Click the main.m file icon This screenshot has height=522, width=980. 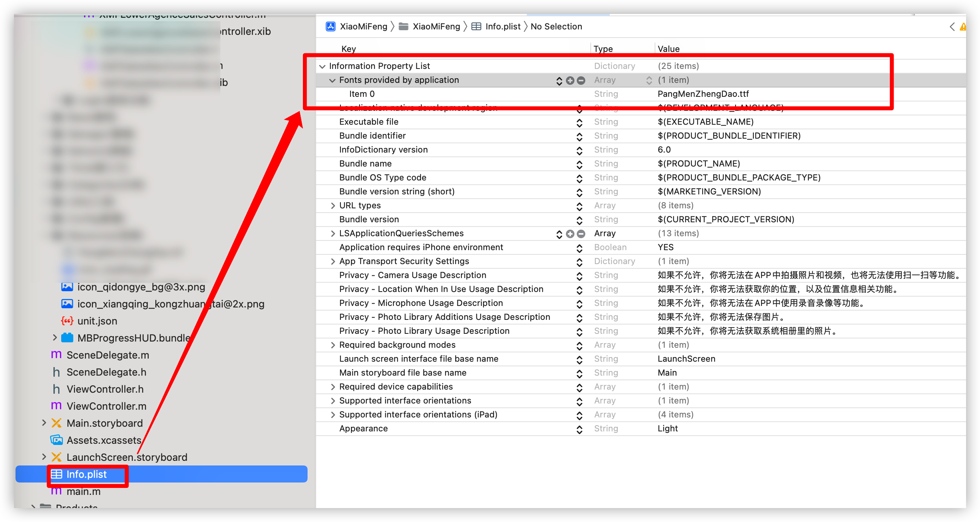click(x=57, y=491)
